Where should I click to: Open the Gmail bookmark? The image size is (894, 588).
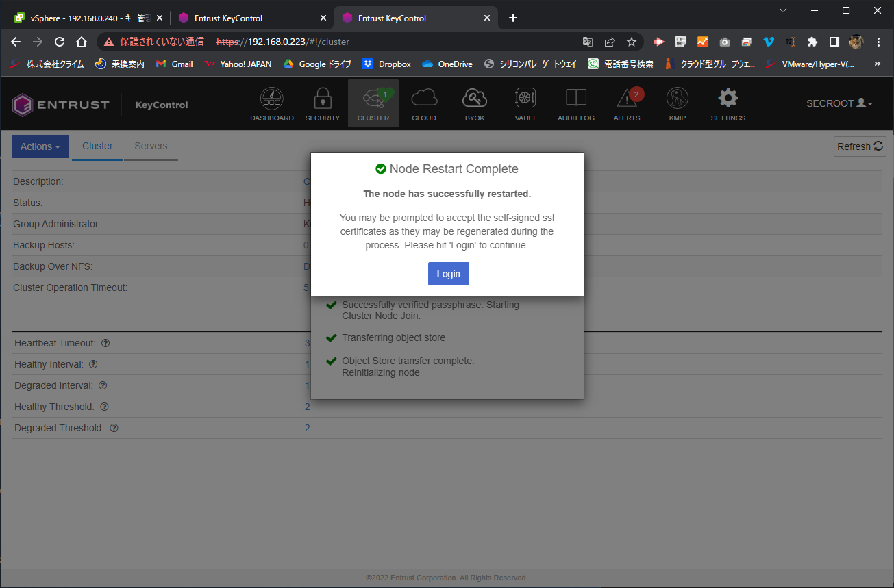click(x=175, y=64)
